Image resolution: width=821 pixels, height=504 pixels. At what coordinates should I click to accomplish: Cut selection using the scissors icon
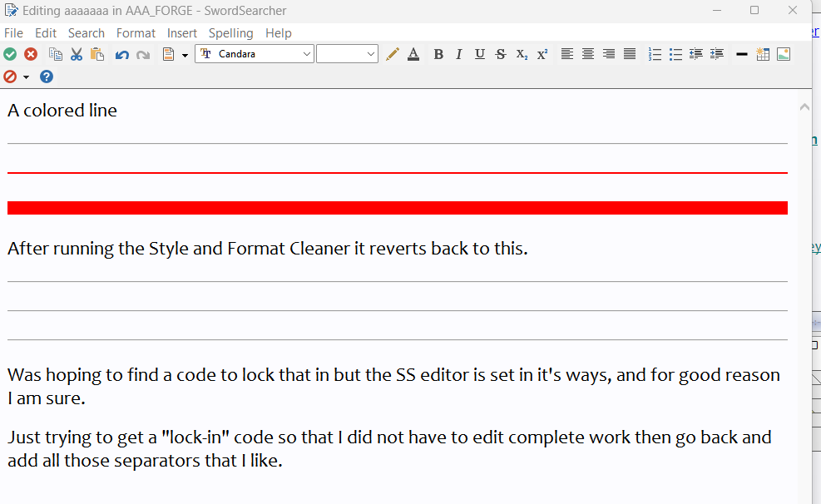pyautogui.click(x=77, y=54)
